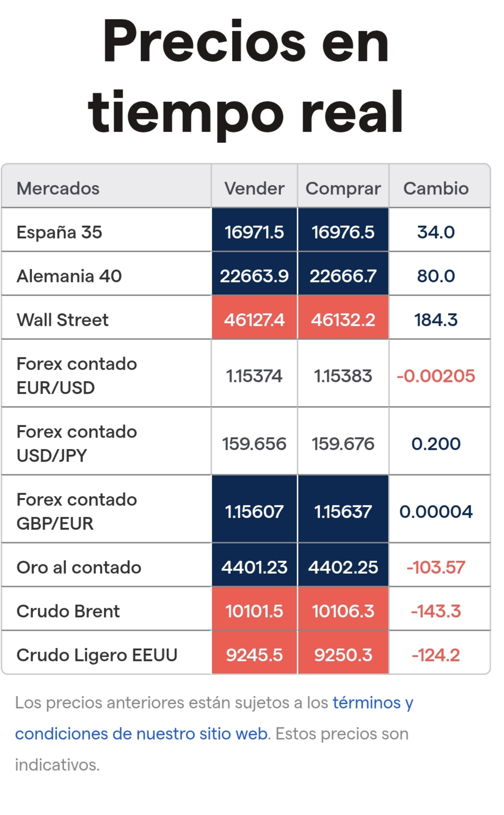Open the Wall Street market name
504x815 pixels.
(63, 320)
